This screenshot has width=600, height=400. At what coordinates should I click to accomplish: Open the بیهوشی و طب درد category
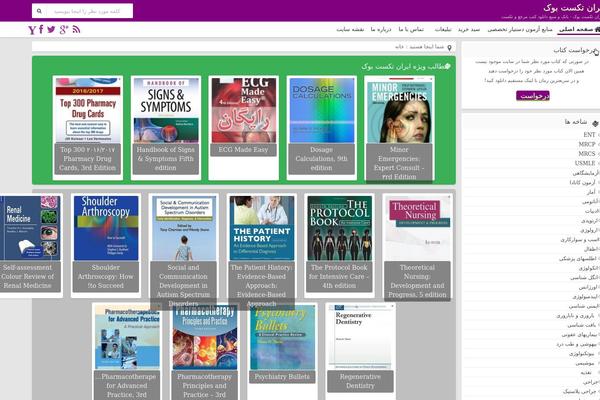tap(576, 344)
